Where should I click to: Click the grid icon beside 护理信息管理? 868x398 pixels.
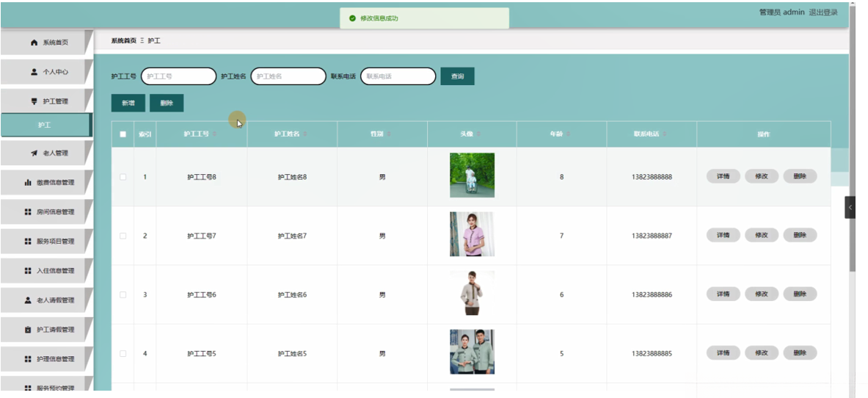pos(28,359)
